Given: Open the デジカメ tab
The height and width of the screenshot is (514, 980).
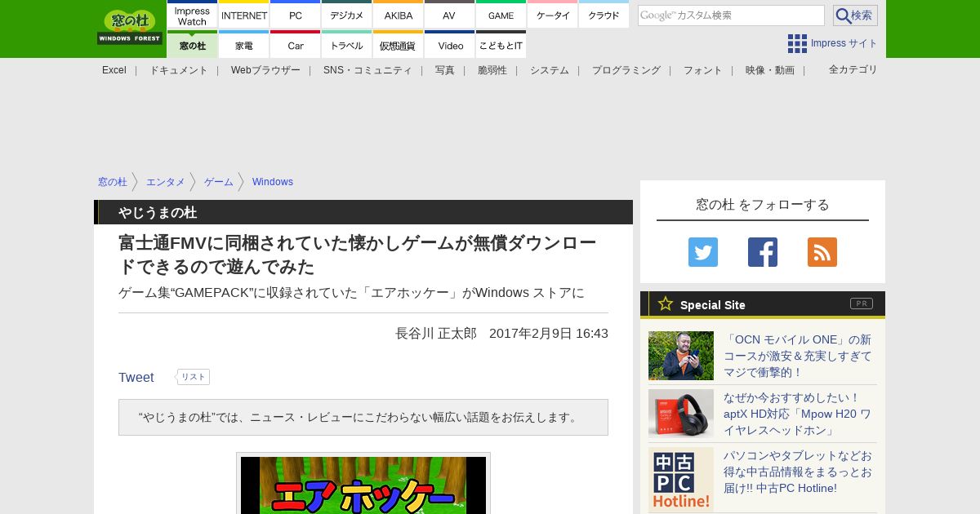Looking at the screenshot, I should tap(347, 16).
